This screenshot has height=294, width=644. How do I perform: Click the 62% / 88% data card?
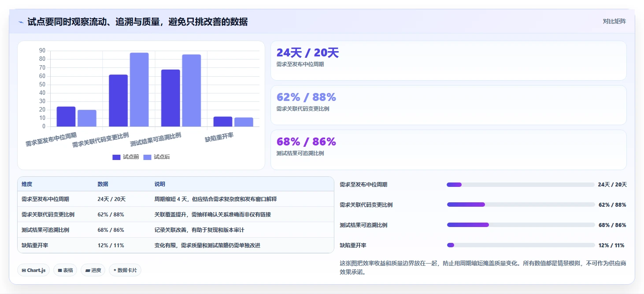(448, 105)
